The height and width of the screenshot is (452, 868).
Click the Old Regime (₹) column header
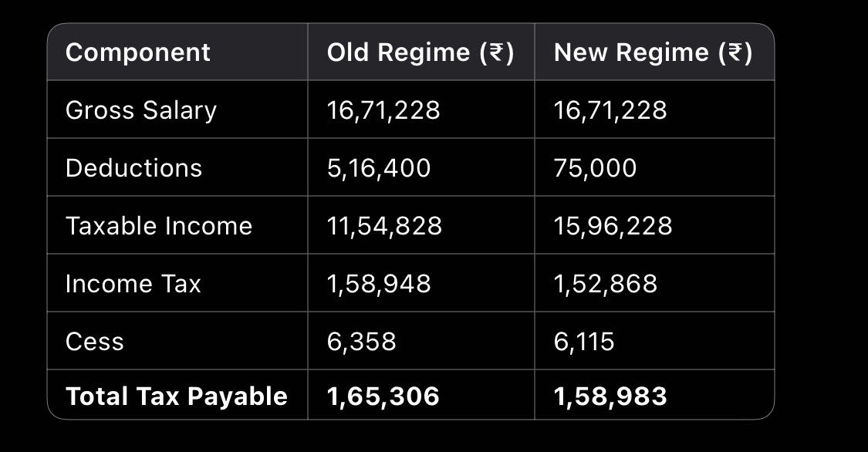420,52
